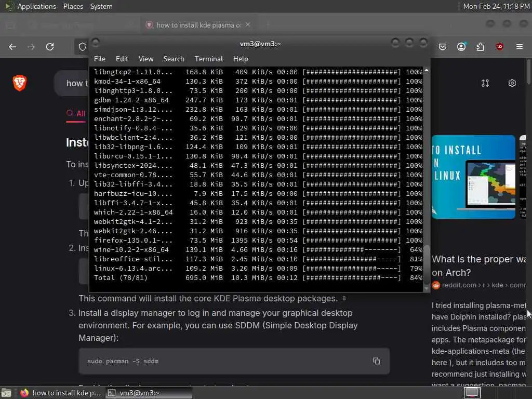Open Brave search settings gear
Screen dimensions: 532x399
tap(512, 83)
